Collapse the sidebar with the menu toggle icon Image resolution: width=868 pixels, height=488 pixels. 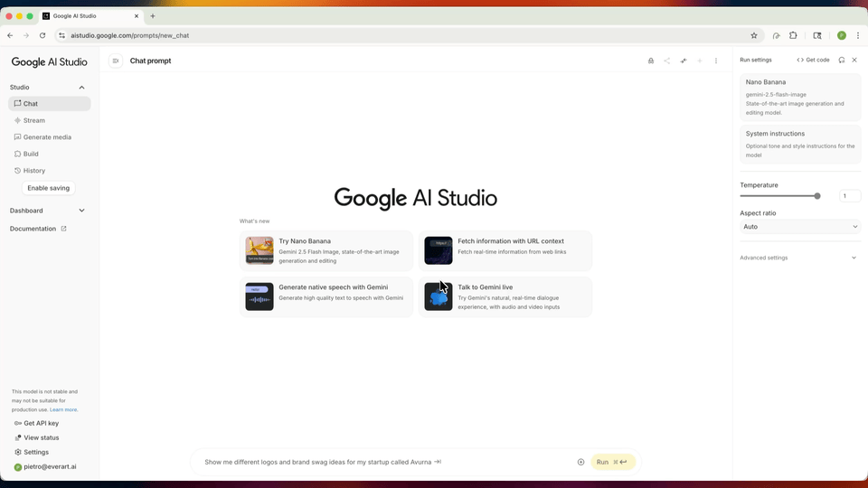tap(115, 61)
